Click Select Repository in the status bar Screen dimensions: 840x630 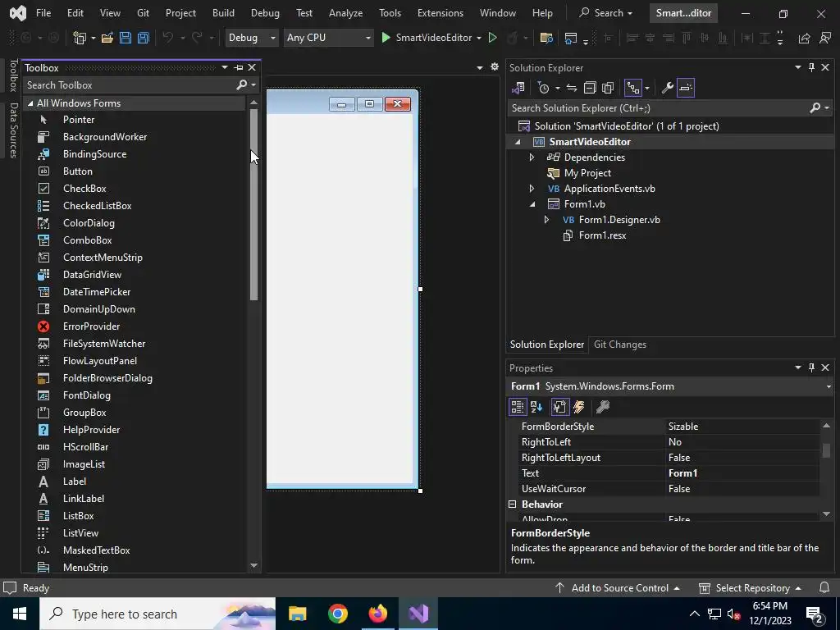[x=750, y=587]
